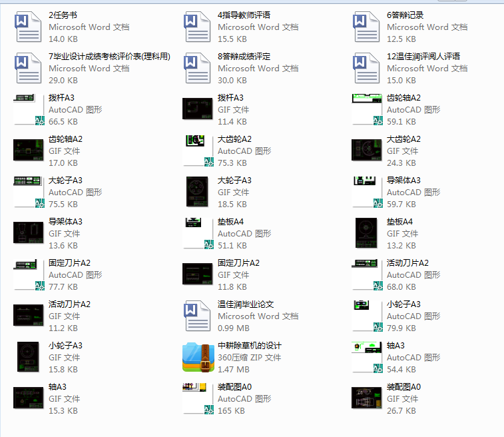Click the 轴A3 GIF thumbnail
Image resolution: width=504 pixels, height=437 pixels.
coord(28,398)
